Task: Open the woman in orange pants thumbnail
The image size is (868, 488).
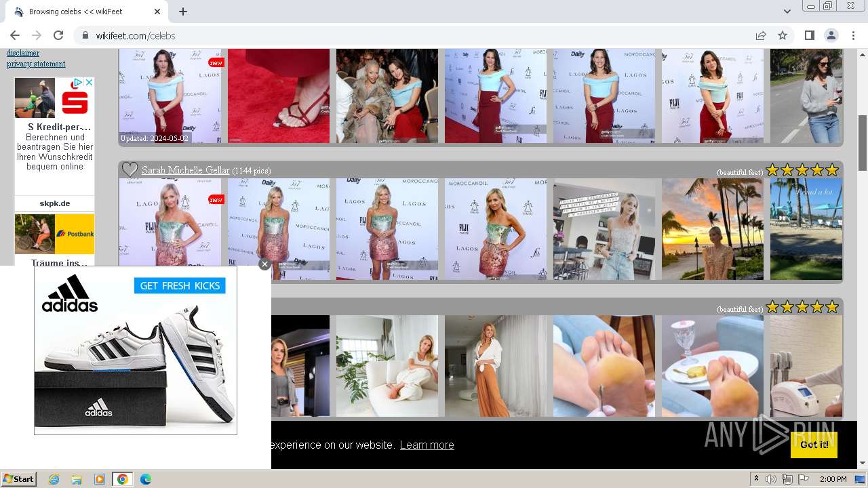Action: point(496,366)
